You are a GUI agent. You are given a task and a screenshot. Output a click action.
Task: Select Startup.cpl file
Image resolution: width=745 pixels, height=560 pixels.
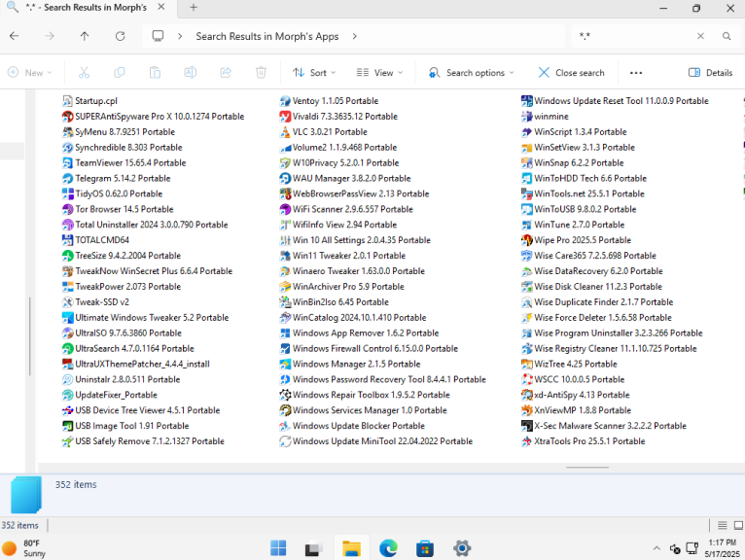coord(89,101)
